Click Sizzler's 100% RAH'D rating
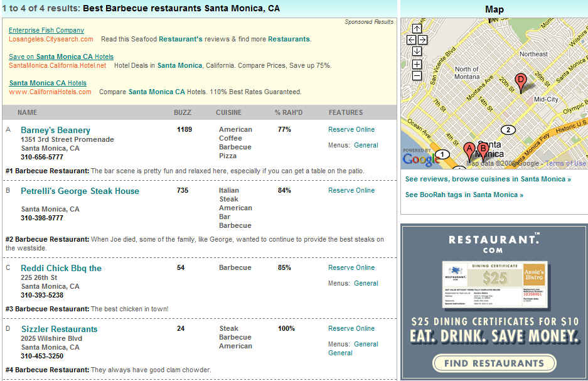This screenshot has height=381, width=588. coord(287,328)
